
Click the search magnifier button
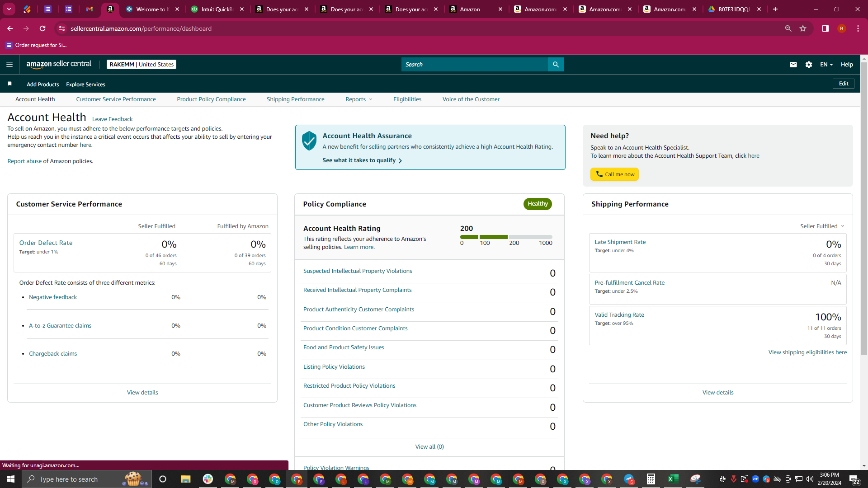(x=556, y=65)
